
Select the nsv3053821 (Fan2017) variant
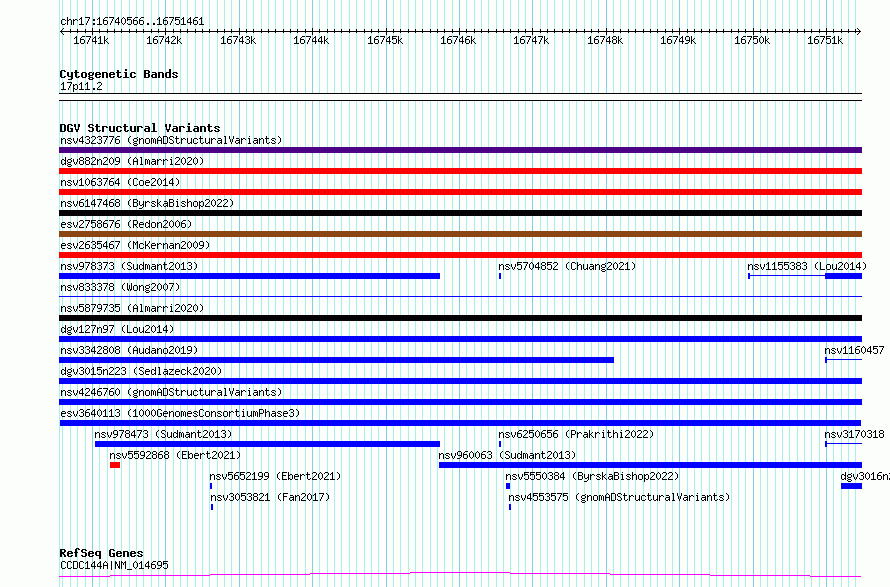(270, 497)
